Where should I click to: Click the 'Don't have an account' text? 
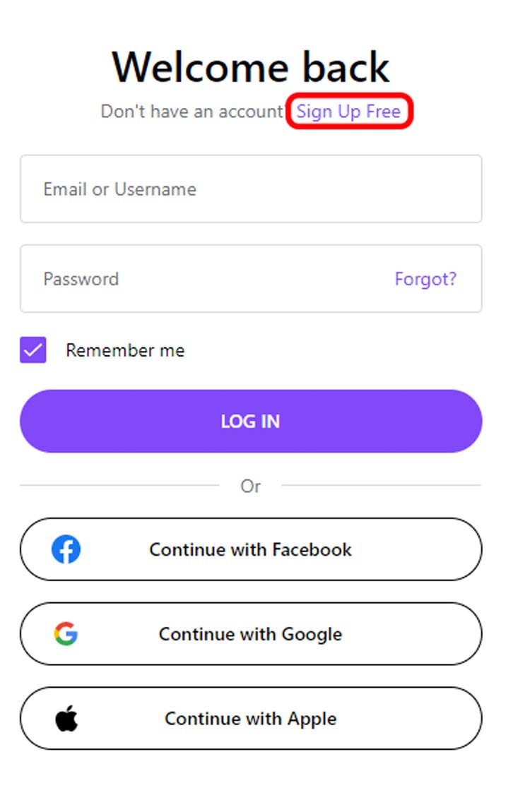pos(192,112)
